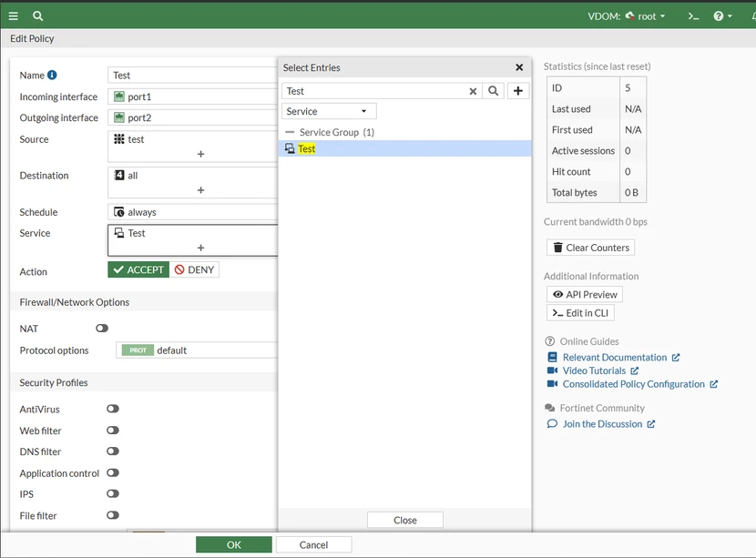This screenshot has height=558, width=756.
Task: Enable the AntiVirus toggle
Action: pyautogui.click(x=113, y=409)
